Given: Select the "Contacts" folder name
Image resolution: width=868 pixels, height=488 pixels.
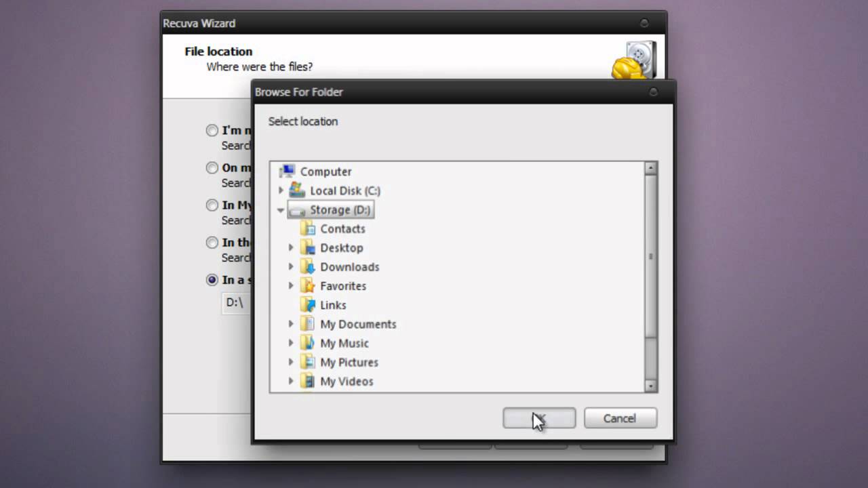Looking at the screenshot, I should pos(343,228).
